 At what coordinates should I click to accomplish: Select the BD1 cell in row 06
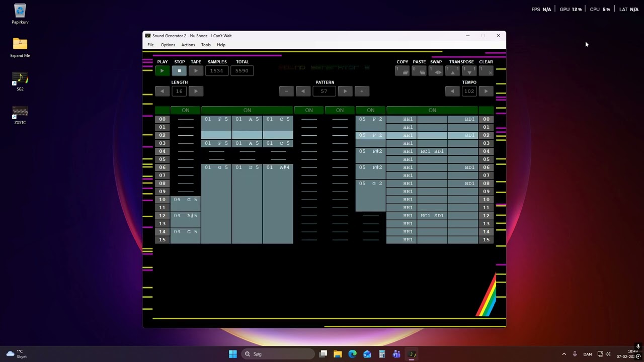[x=463, y=167]
